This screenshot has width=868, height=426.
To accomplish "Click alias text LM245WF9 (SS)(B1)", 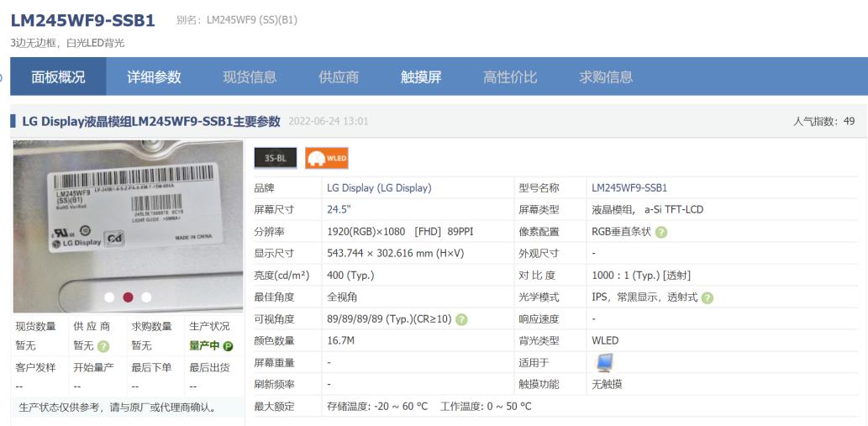I will coord(252,20).
